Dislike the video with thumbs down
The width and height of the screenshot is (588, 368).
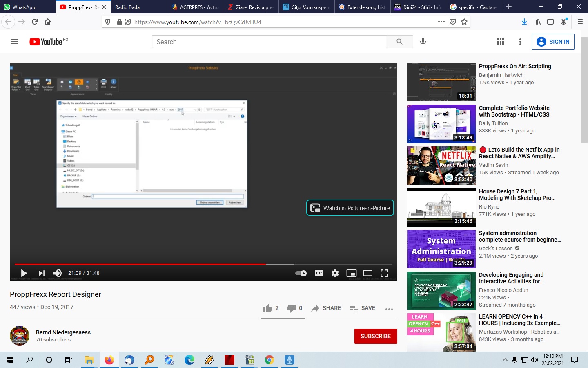point(291,308)
